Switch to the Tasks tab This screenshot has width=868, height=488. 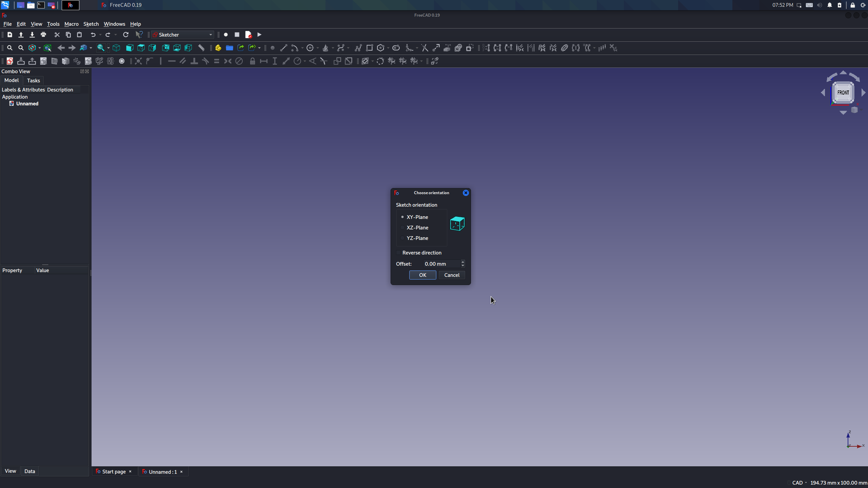[33, 80]
